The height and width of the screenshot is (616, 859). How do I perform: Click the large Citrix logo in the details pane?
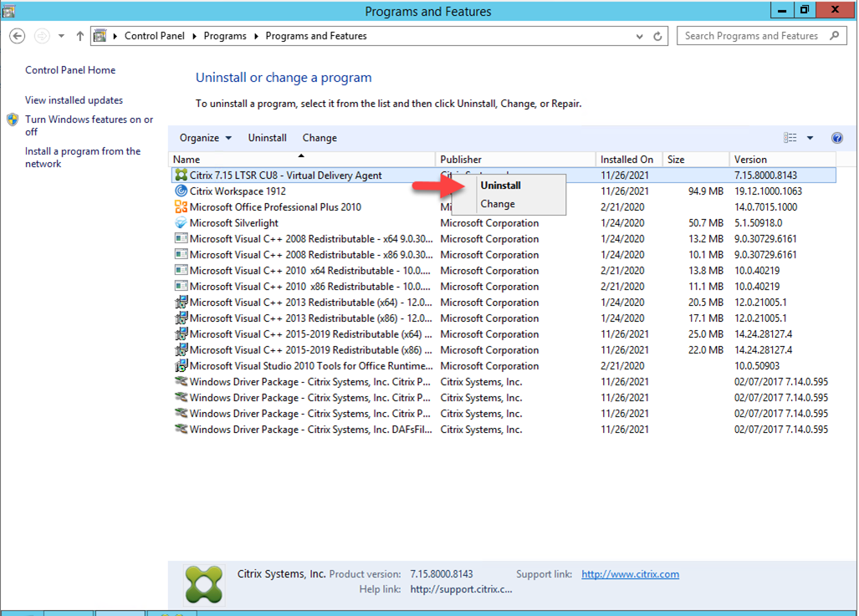coord(204,584)
